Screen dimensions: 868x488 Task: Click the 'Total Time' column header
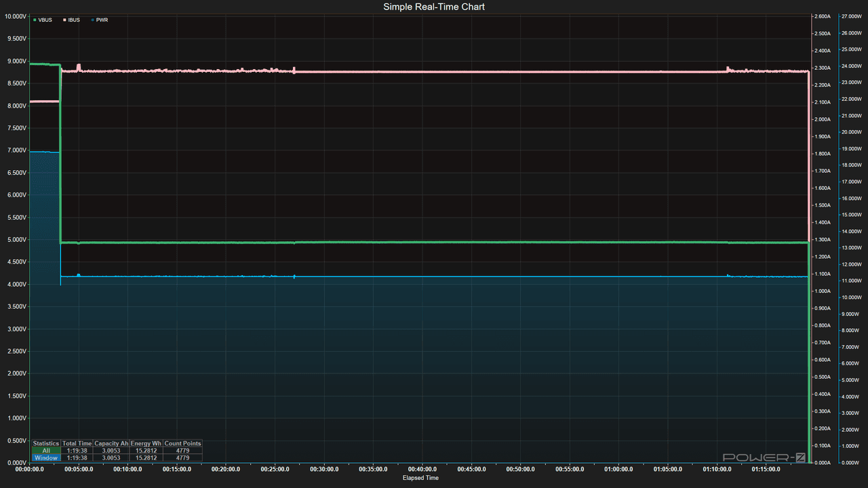[77, 444]
